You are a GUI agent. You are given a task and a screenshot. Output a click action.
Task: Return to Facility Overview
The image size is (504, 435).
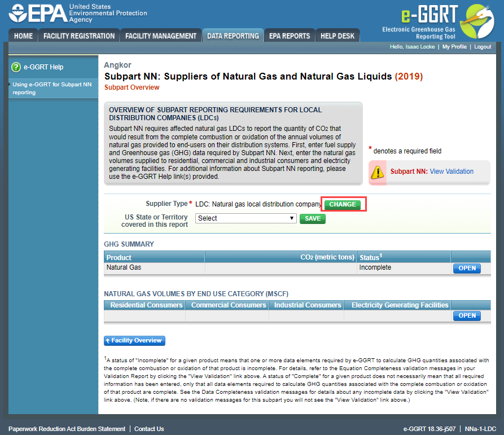pos(134,341)
